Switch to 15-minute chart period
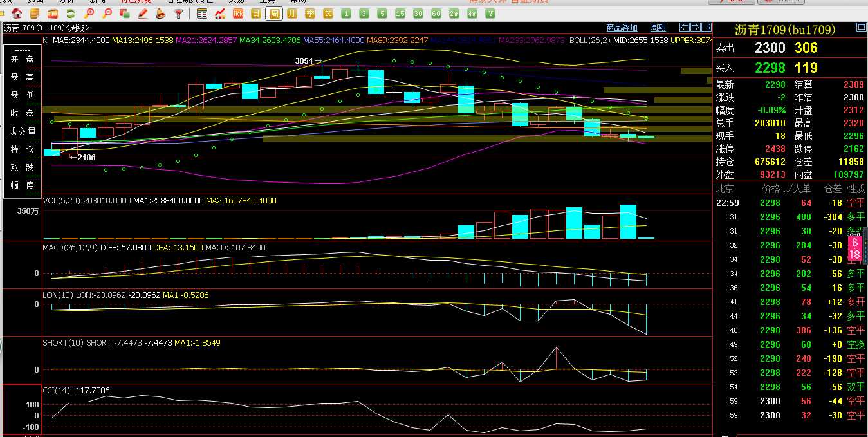Viewport: 868px width, 437px height. (400, 13)
